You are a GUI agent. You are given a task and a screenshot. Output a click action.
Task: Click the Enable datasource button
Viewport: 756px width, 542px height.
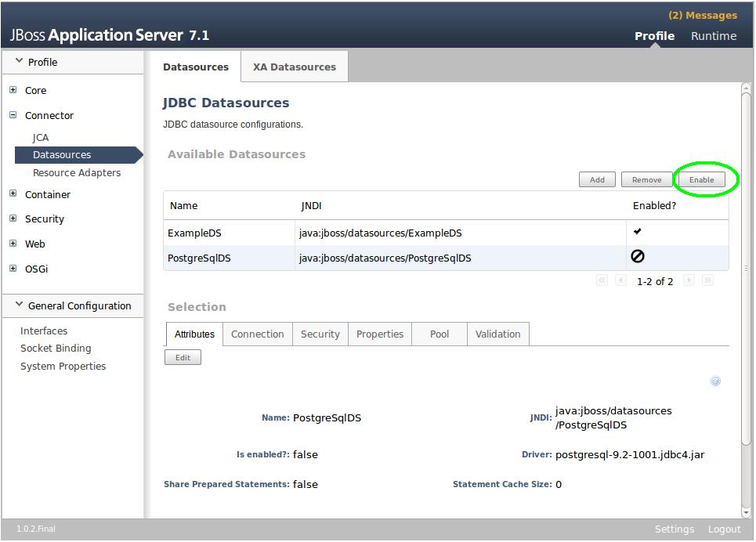pos(701,180)
